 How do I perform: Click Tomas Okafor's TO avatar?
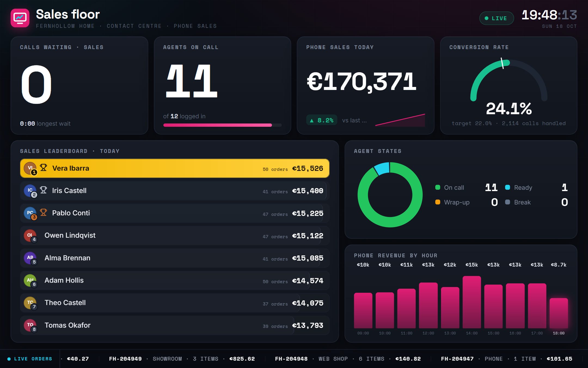(x=30, y=325)
